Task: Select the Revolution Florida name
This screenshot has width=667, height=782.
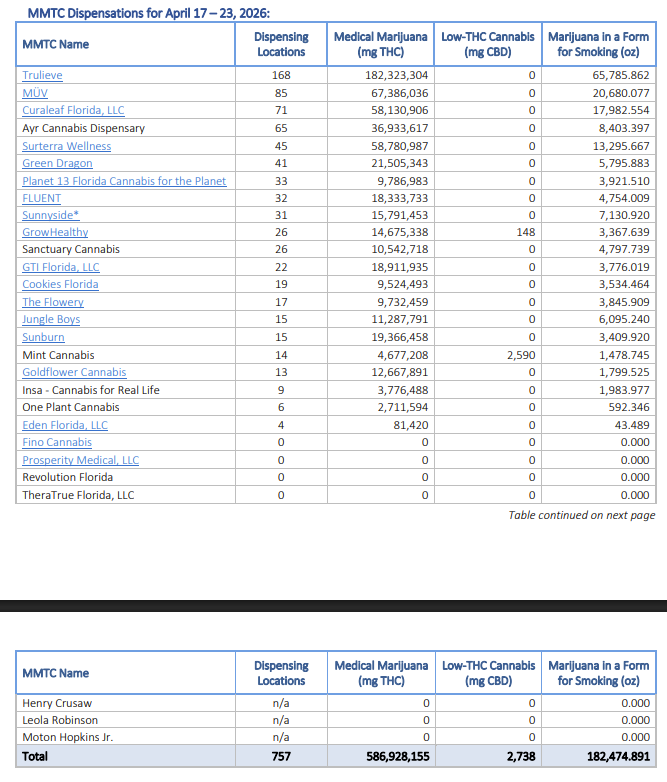Action: (67, 477)
